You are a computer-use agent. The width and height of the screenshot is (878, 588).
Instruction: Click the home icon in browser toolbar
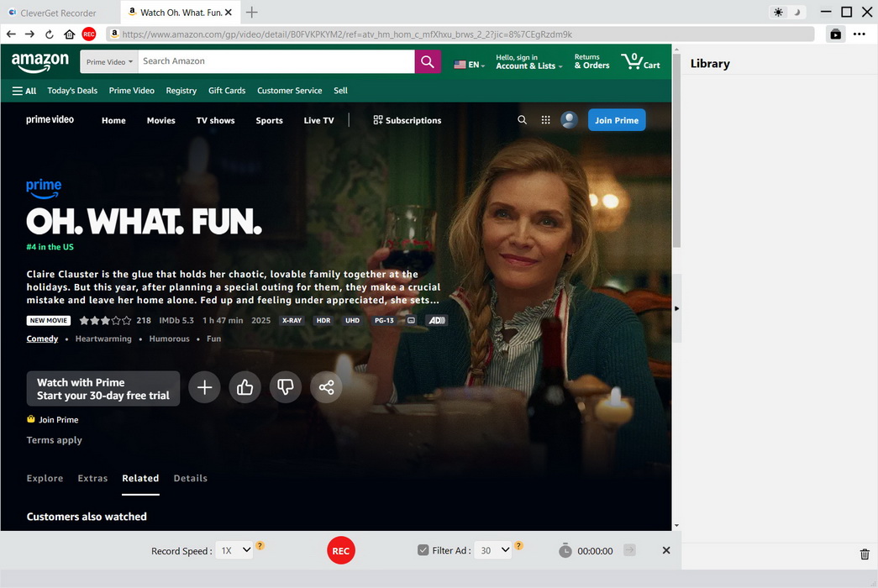69,34
